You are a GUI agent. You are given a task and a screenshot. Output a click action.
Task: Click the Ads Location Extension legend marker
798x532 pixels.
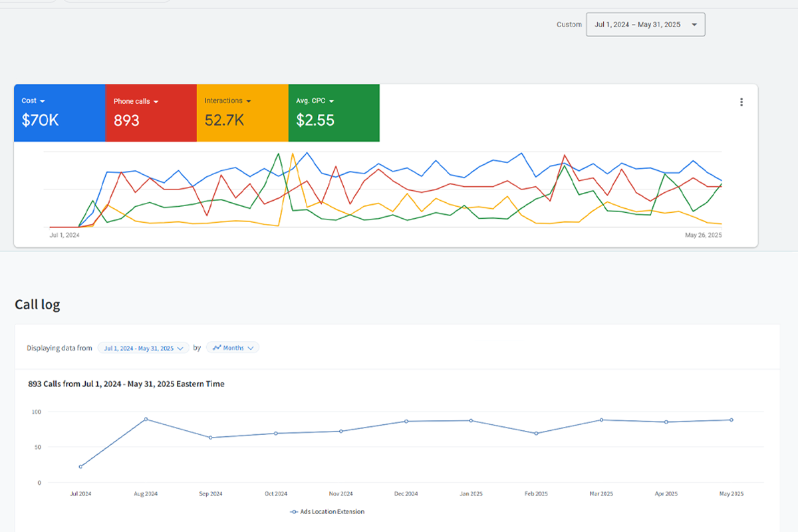pyautogui.click(x=293, y=511)
